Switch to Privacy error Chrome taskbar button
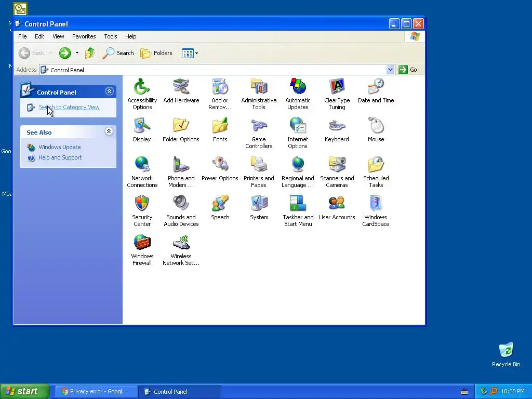The height and width of the screenshot is (399, 532). click(x=96, y=391)
